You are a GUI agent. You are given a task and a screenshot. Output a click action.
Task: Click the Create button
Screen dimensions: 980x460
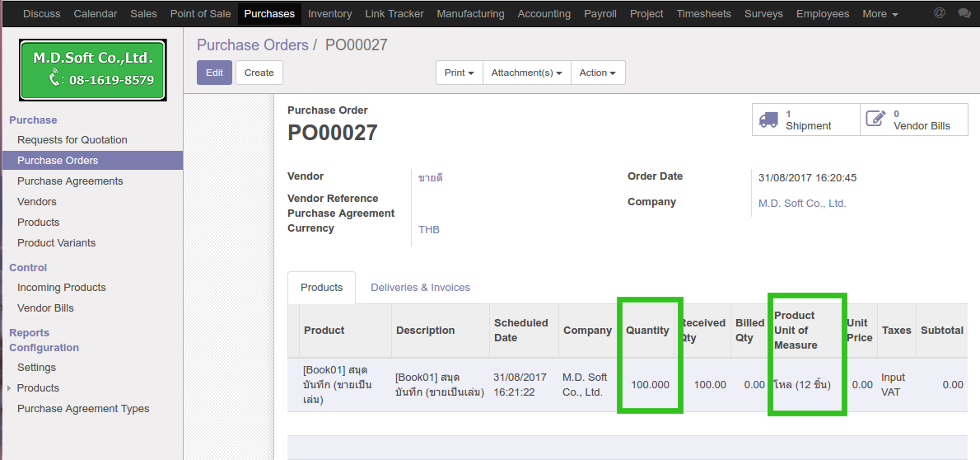pyautogui.click(x=259, y=73)
